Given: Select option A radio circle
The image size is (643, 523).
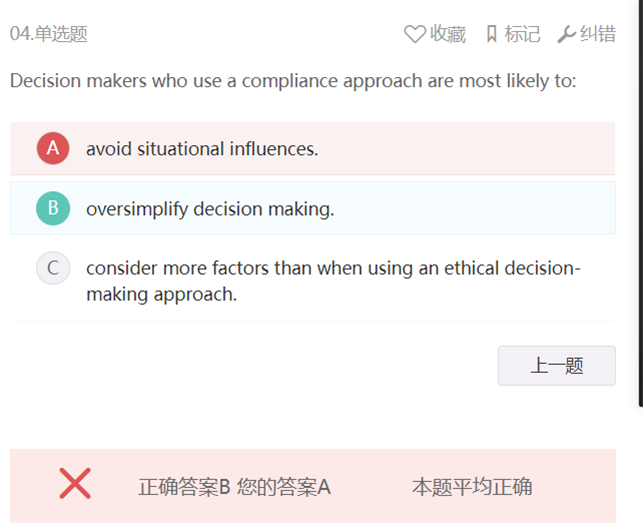Looking at the screenshot, I should point(53,148).
